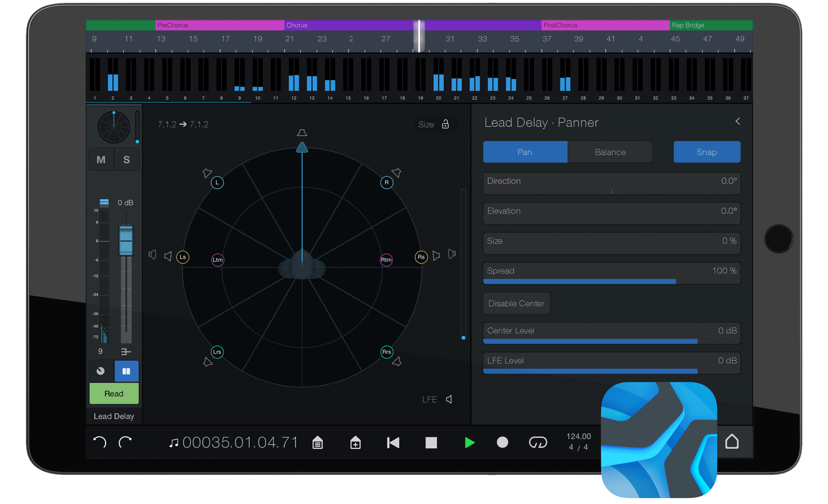Click the Home icon in bottom bar
Screen dimensions: 828x504
[x=732, y=441]
